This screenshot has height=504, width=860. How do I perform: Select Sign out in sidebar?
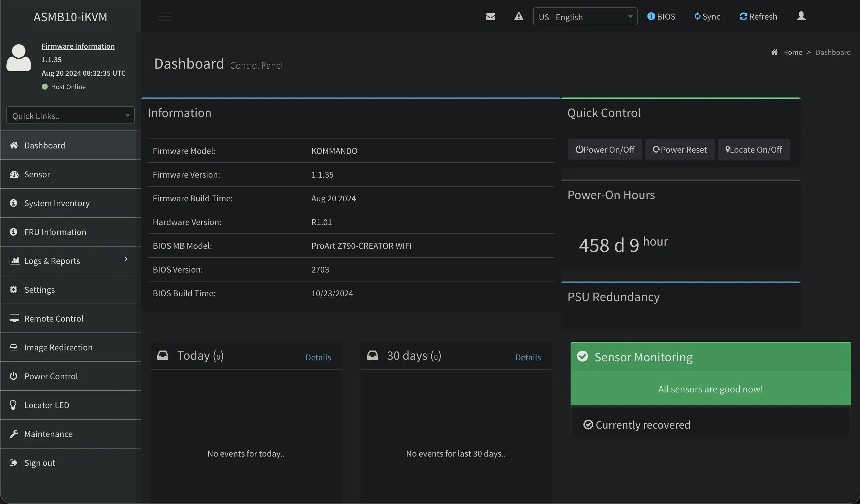(x=71, y=463)
